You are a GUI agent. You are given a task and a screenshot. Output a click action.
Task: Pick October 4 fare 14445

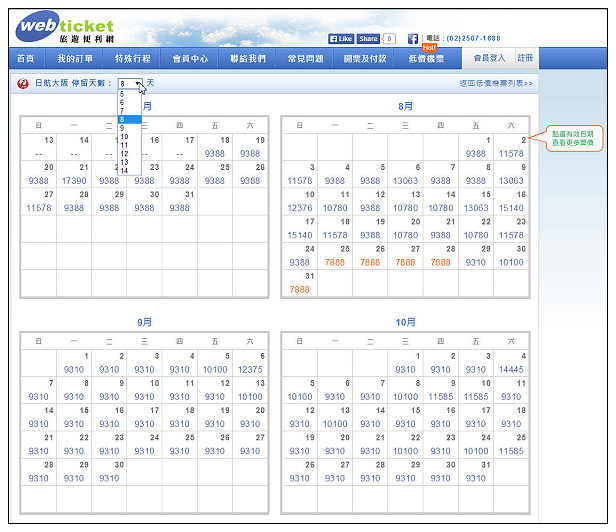click(511, 369)
